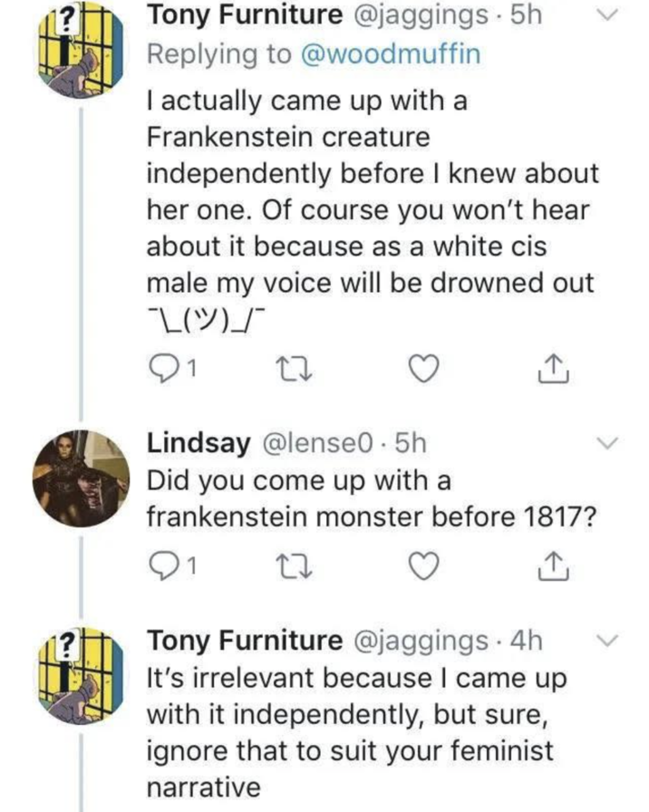
Task: Reply to Lindsay's 1817 tweet
Action: (160, 566)
